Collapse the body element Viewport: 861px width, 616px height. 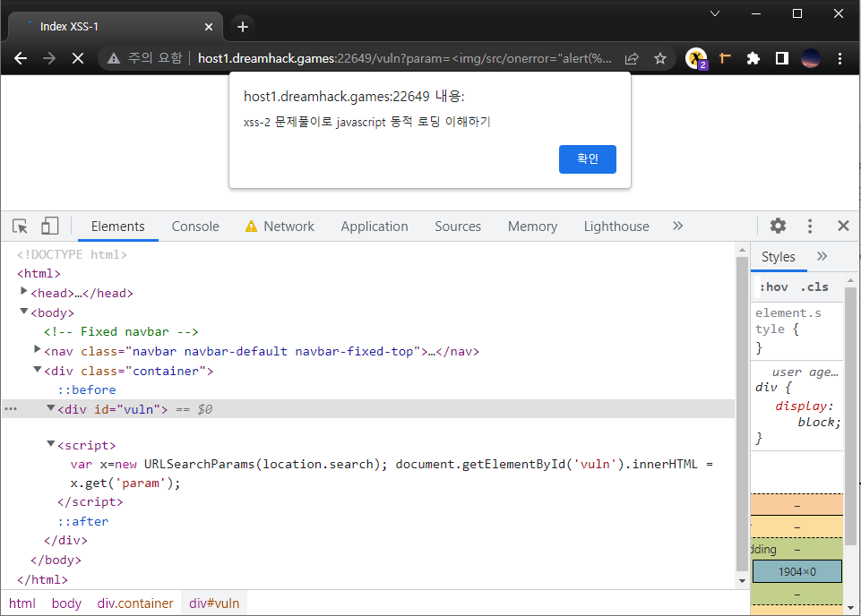[x=23, y=311]
